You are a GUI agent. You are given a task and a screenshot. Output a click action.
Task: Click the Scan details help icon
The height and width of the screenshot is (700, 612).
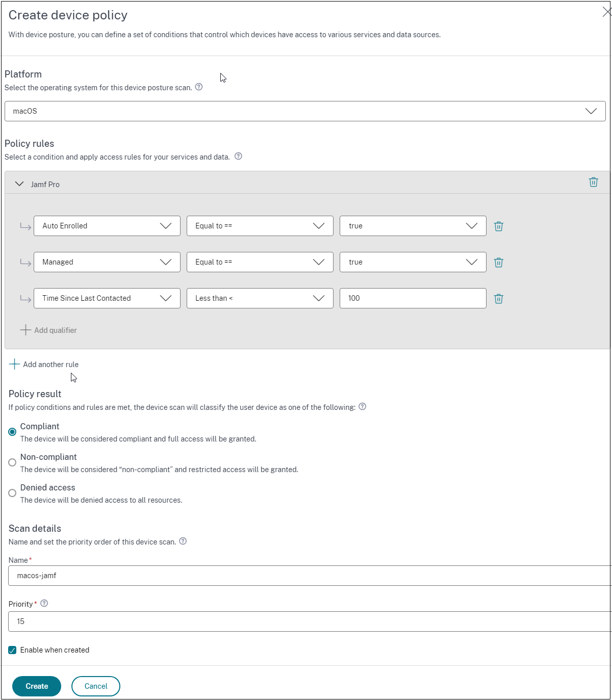pos(183,541)
